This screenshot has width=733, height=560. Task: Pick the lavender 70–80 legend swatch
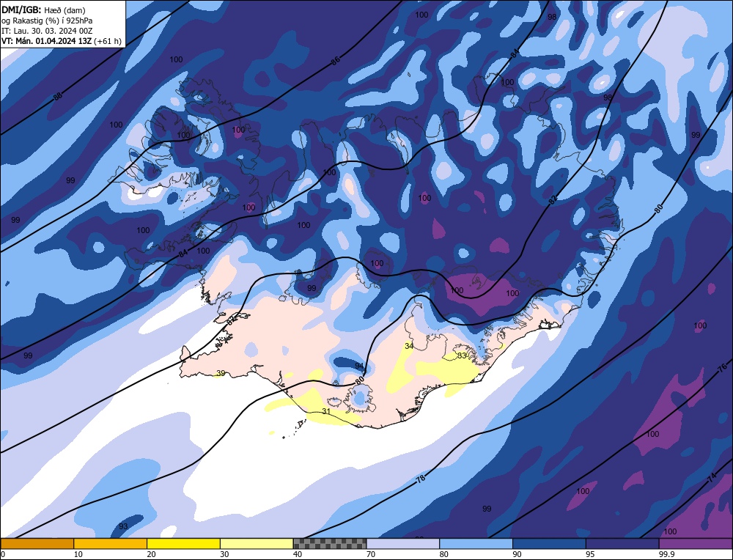point(403,543)
